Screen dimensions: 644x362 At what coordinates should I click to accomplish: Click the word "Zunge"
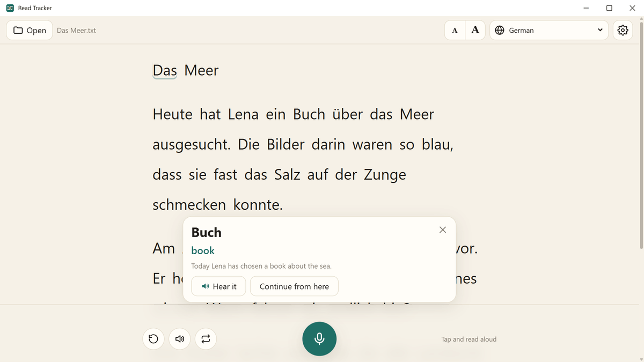385,175
